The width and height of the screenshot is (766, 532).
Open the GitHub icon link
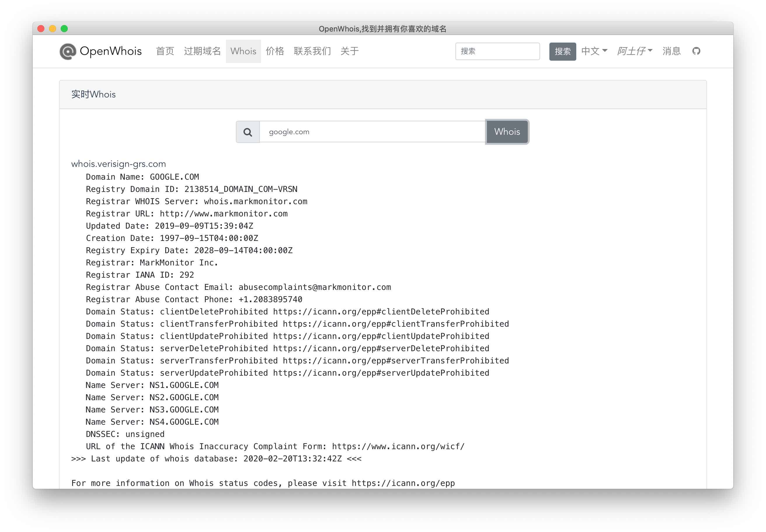click(x=696, y=51)
